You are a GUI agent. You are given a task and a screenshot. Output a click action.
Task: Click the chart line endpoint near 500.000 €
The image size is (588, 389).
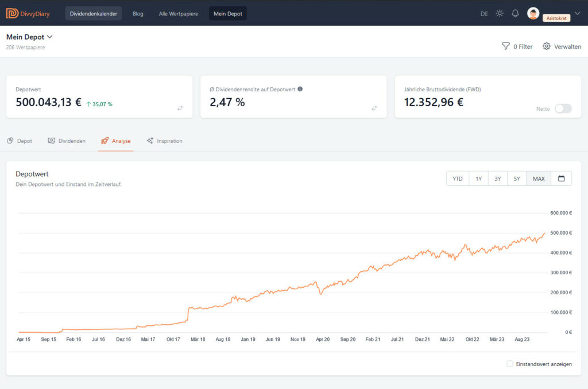[x=544, y=234]
